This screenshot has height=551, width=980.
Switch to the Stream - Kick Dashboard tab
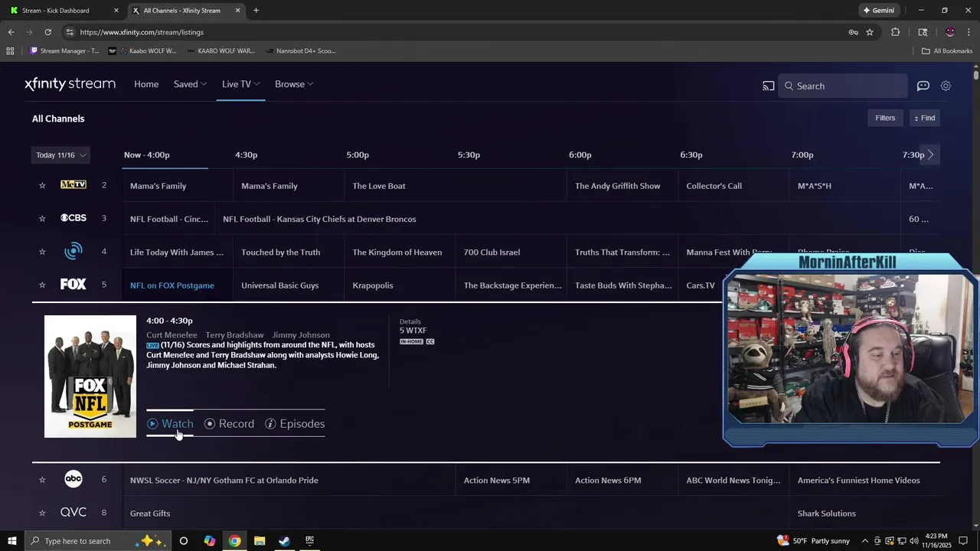coord(64,11)
